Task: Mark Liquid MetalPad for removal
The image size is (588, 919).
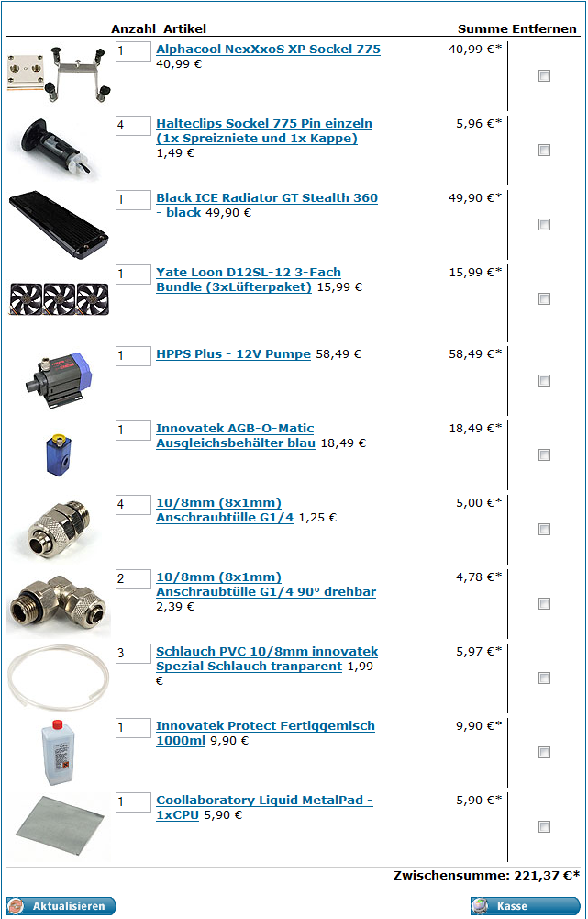Action: (x=545, y=827)
